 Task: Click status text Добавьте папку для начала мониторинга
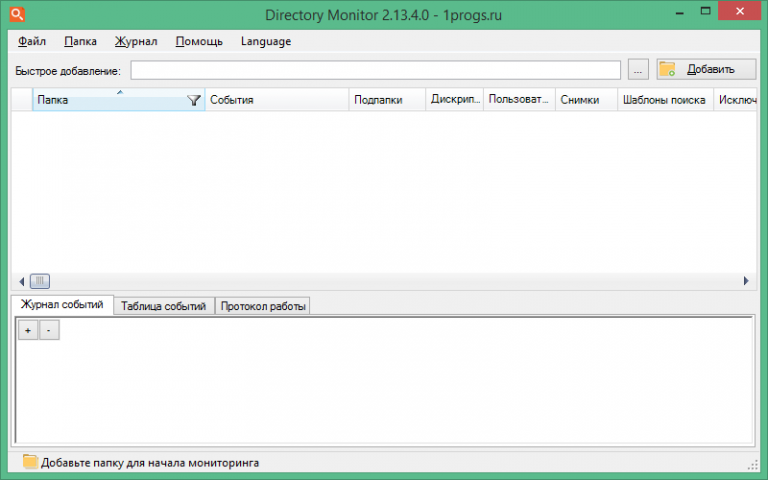coord(150,463)
